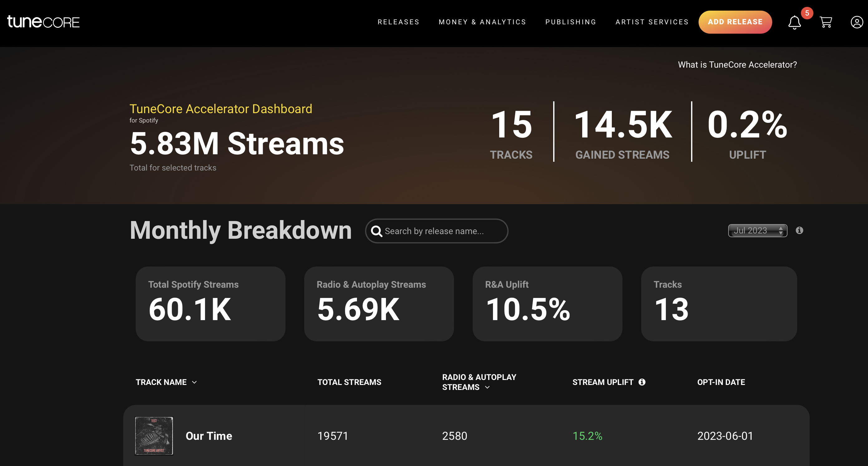Click the Stream Uplift info icon
Screen dimensions: 868x466
[642, 382]
